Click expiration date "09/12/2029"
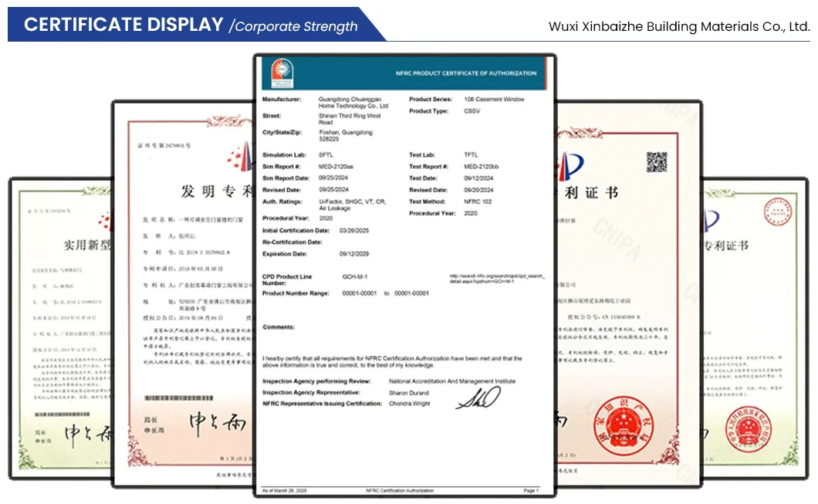Screen dimensions: 818x504 coord(354,254)
